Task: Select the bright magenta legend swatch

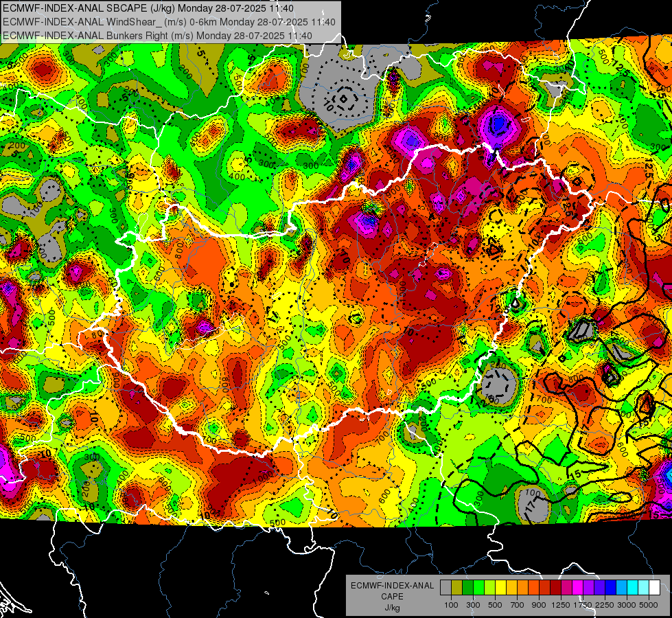Action: click(578, 588)
